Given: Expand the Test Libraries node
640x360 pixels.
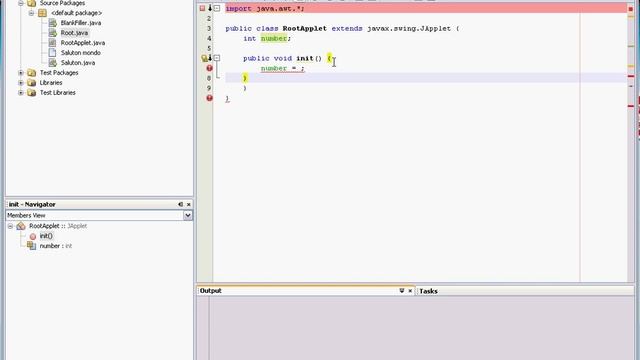Looking at the screenshot, I should 21,93.
